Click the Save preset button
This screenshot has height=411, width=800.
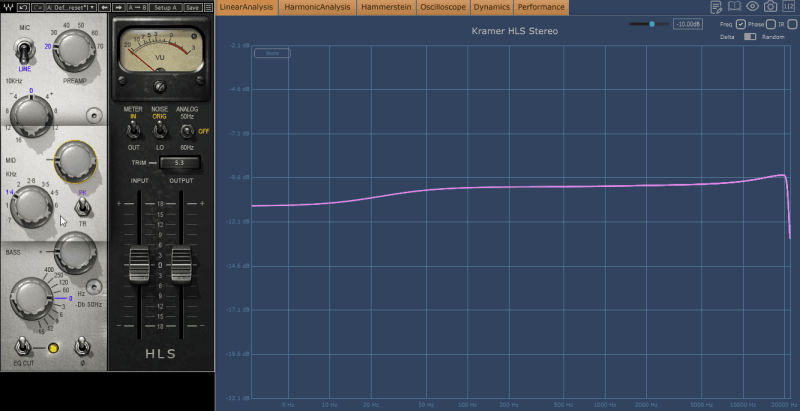192,8
